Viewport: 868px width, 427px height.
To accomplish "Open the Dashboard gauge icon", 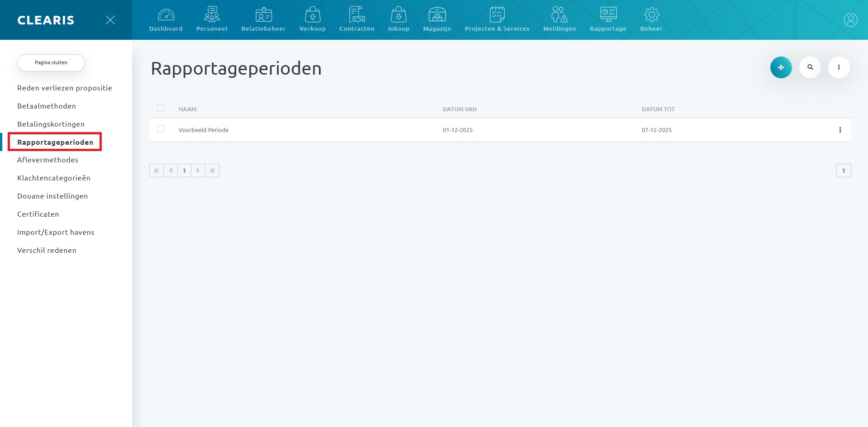I will click(x=166, y=15).
